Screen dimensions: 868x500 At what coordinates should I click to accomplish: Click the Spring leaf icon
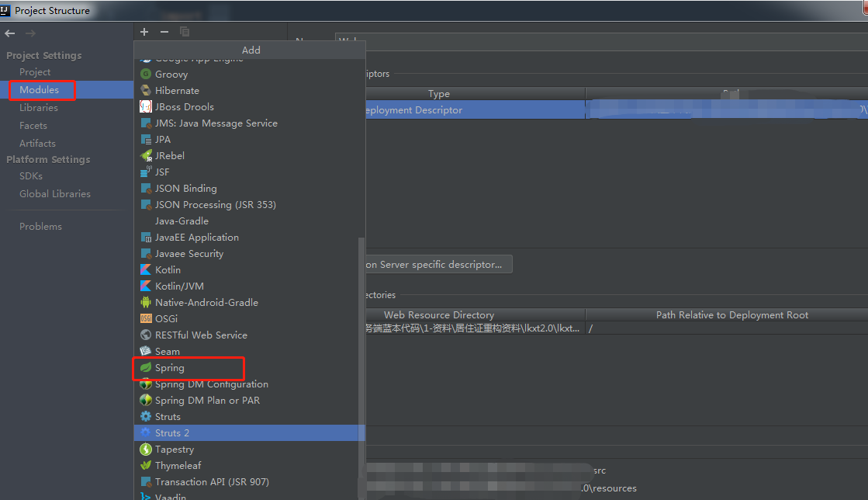tap(146, 367)
